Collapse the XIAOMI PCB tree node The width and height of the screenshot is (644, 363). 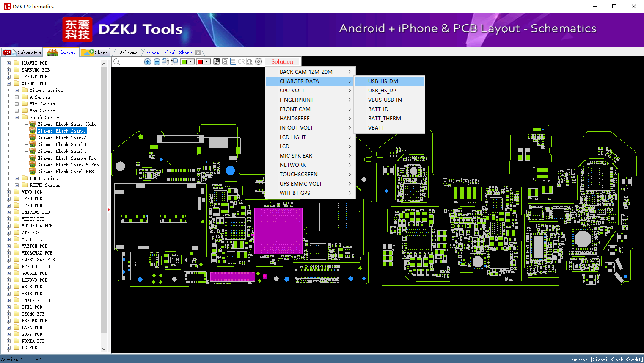(x=8, y=83)
